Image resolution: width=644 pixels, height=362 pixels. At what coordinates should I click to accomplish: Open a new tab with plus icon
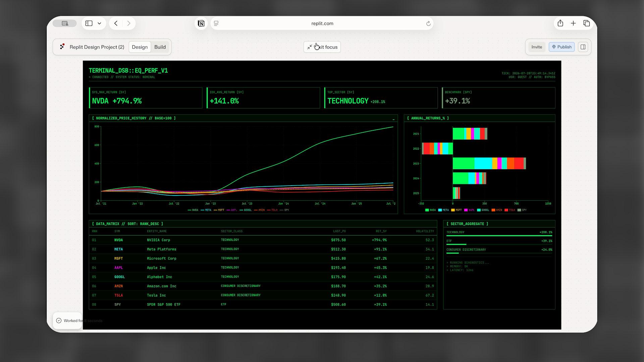coord(573,23)
